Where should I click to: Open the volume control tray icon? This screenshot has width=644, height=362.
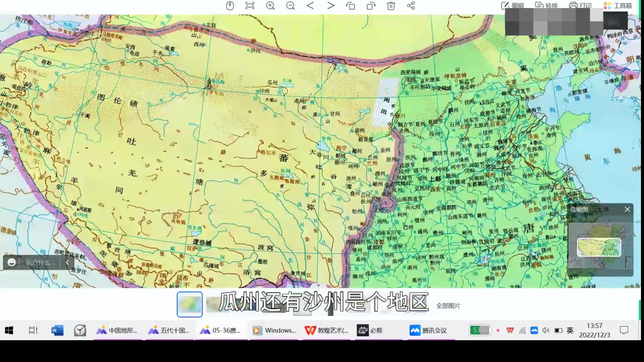pyautogui.click(x=546, y=330)
